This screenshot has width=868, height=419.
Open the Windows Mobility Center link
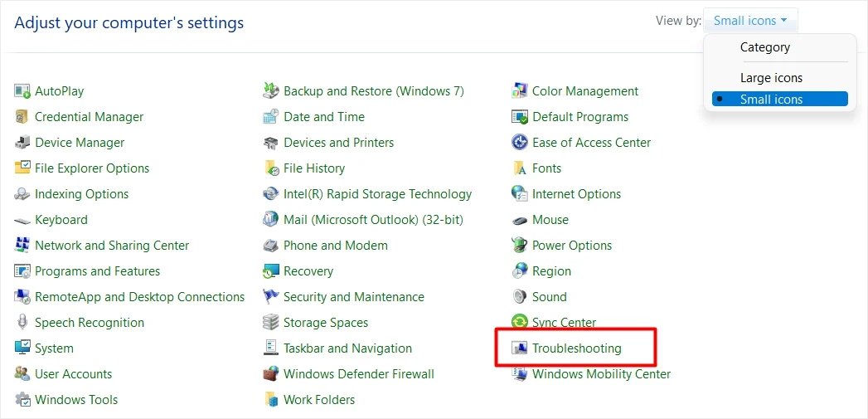[x=601, y=374]
